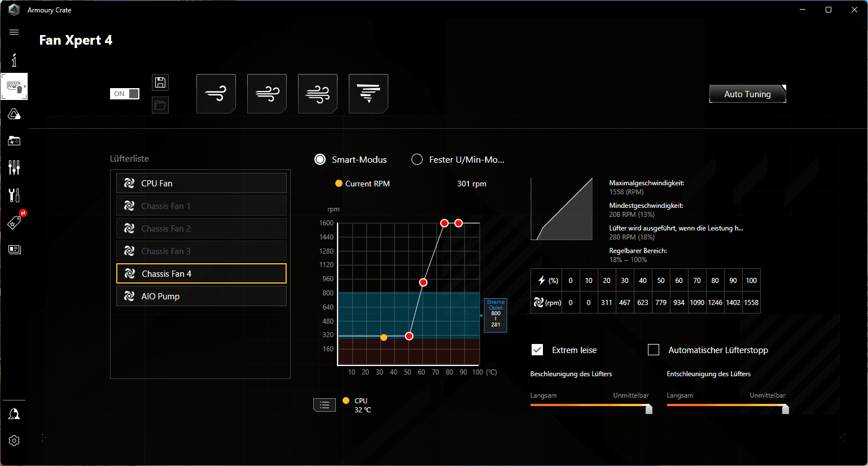
Task: Open the Scenario Profiles sliders icon
Action: [14, 167]
